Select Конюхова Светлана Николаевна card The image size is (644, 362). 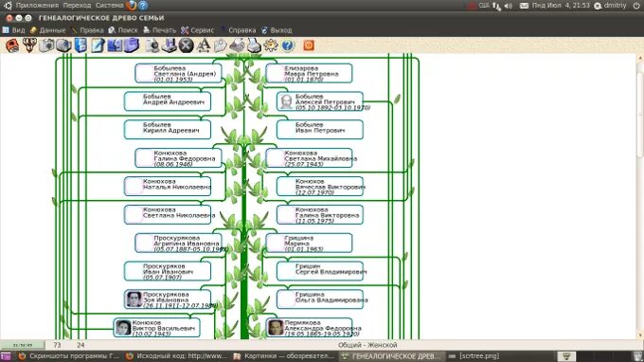(168, 215)
